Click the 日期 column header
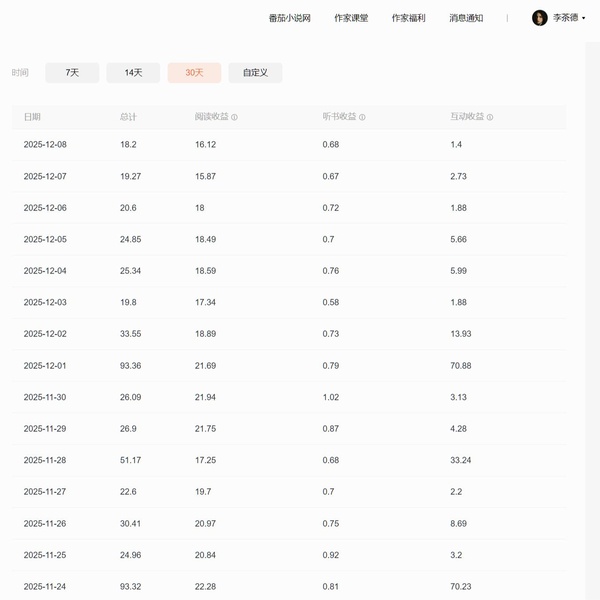 (x=32, y=117)
